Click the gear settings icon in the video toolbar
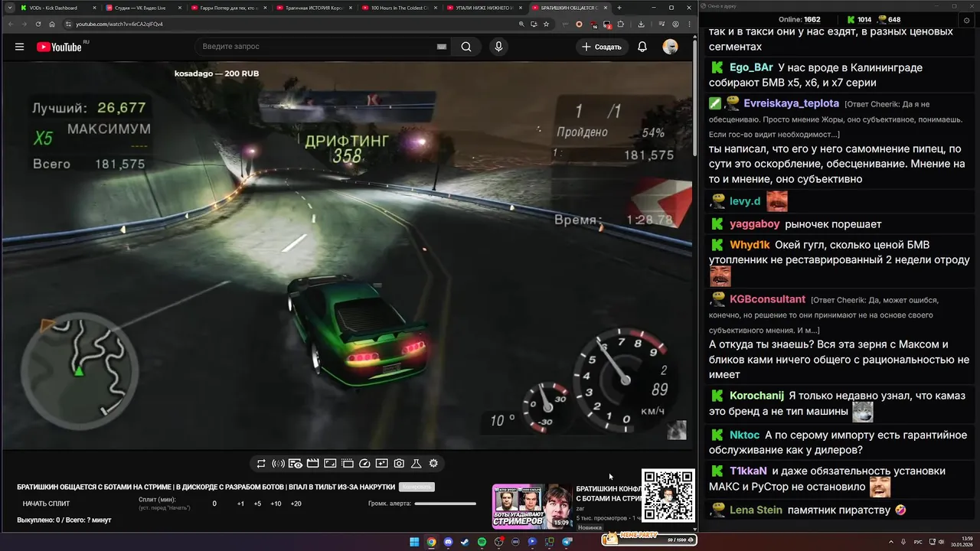The image size is (980, 551). tap(433, 464)
